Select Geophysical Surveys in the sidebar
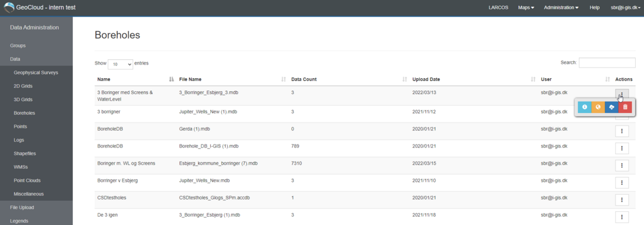 (x=36, y=73)
